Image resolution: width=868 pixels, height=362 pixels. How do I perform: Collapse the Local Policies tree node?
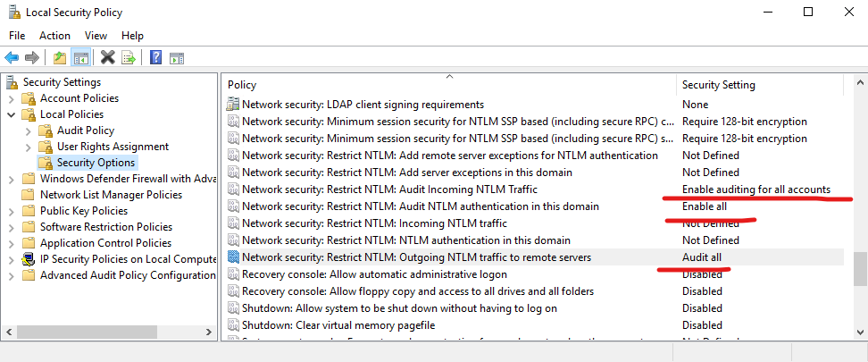pos(11,114)
